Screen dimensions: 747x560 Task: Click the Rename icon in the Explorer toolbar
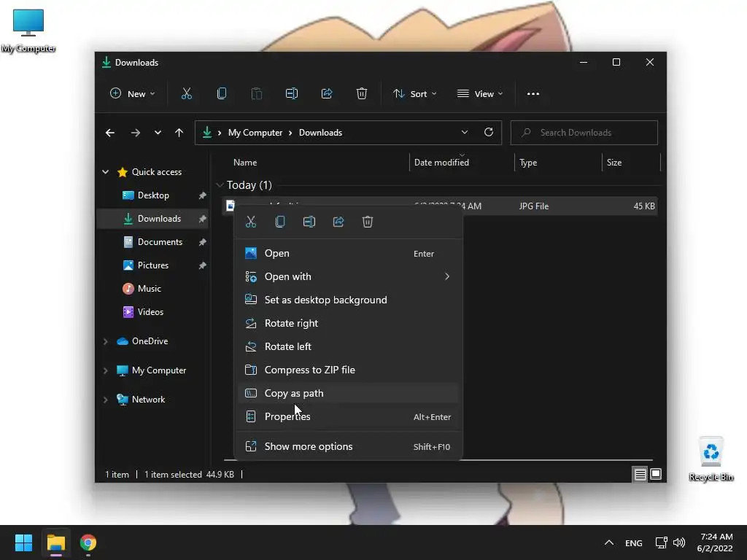292,94
